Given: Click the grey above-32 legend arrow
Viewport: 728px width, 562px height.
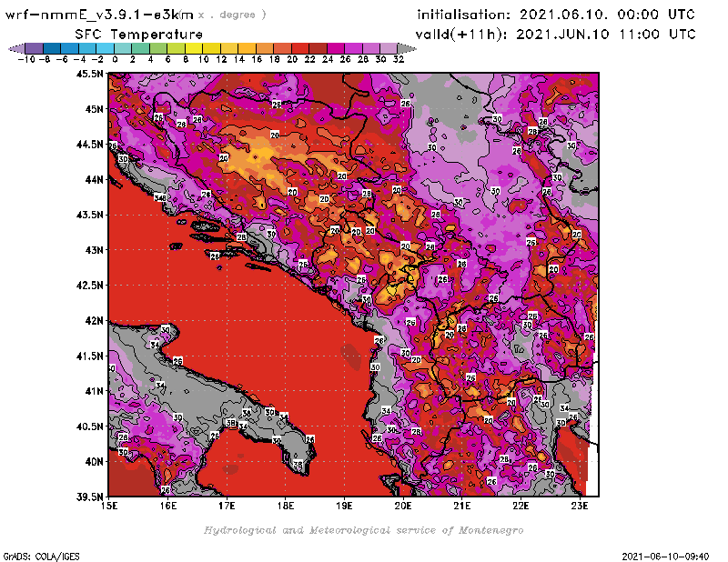Looking at the screenshot, I should click(407, 48).
